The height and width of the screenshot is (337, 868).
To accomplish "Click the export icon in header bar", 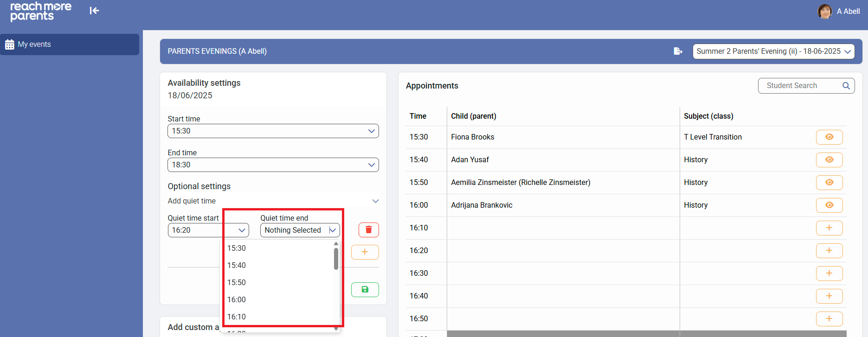I will (x=678, y=51).
